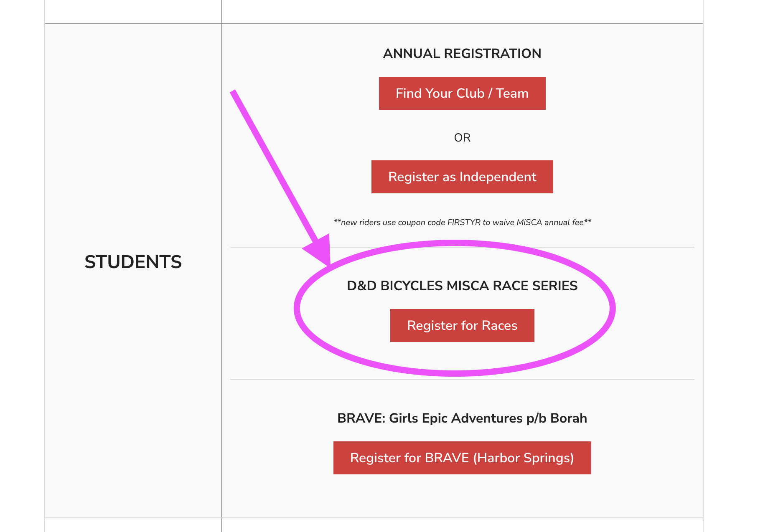Open the Register as Independent button
Screen dimensions: 768x532
[462, 177]
